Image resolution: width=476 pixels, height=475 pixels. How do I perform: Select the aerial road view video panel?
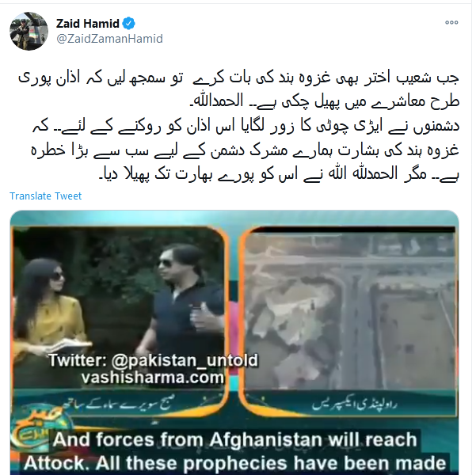click(350, 308)
